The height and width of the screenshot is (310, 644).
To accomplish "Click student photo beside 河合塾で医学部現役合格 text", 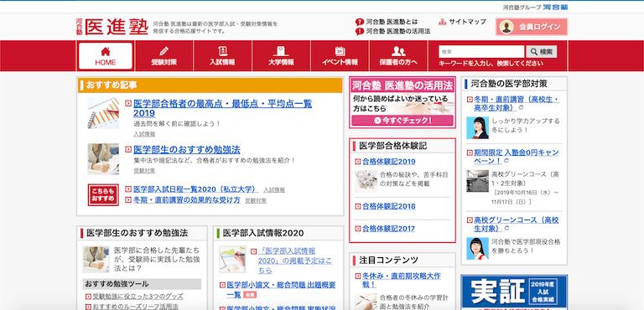I will pyautogui.click(x=478, y=248).
